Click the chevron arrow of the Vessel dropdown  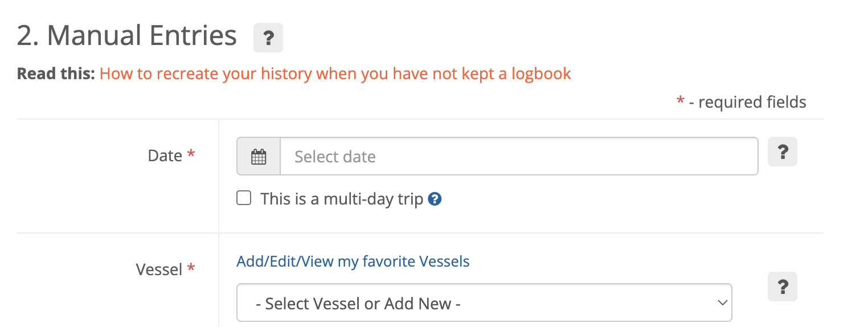point(722,303)
